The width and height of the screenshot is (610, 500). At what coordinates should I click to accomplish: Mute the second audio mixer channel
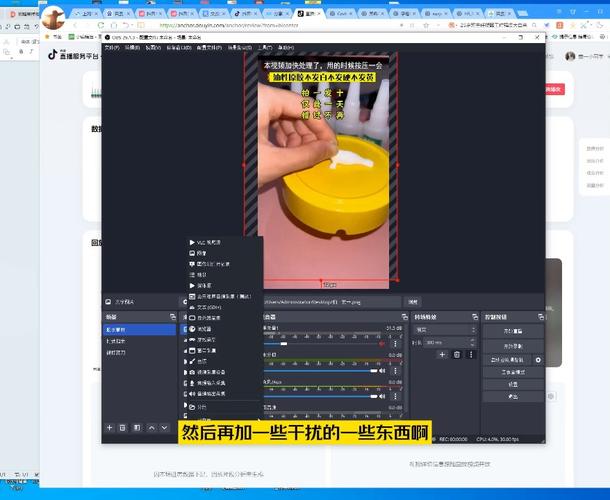382,370
